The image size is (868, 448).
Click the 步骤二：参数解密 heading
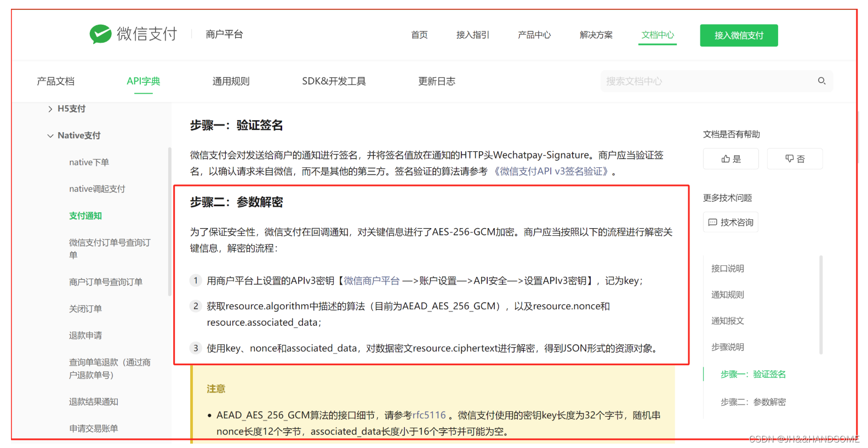(236, 202)
